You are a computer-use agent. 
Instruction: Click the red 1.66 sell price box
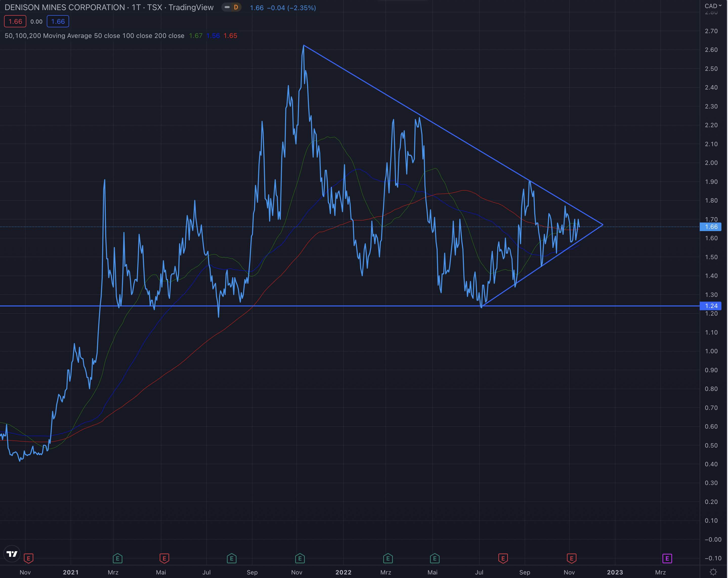click(x=15, y=21)
